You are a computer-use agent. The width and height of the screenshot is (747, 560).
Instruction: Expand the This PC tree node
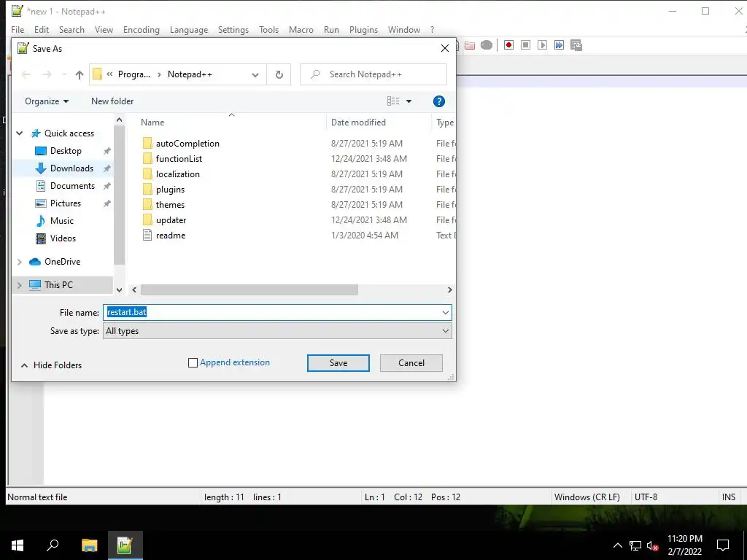point(20,285)
